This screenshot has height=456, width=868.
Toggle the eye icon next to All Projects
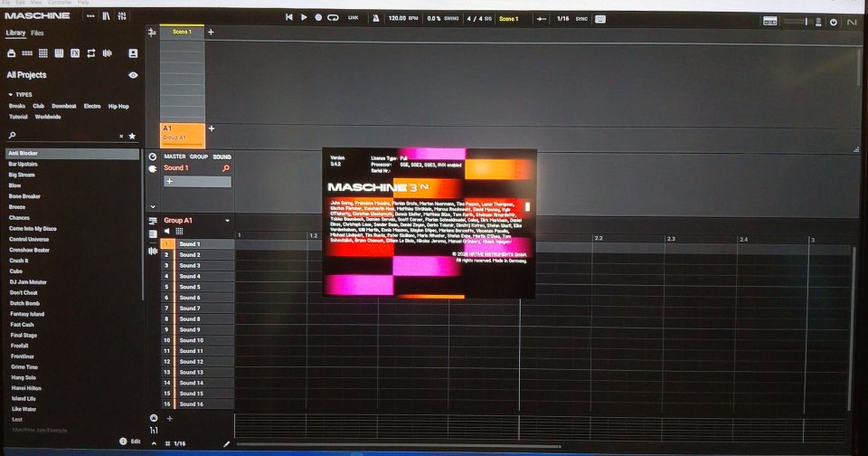tap(133, 75)
